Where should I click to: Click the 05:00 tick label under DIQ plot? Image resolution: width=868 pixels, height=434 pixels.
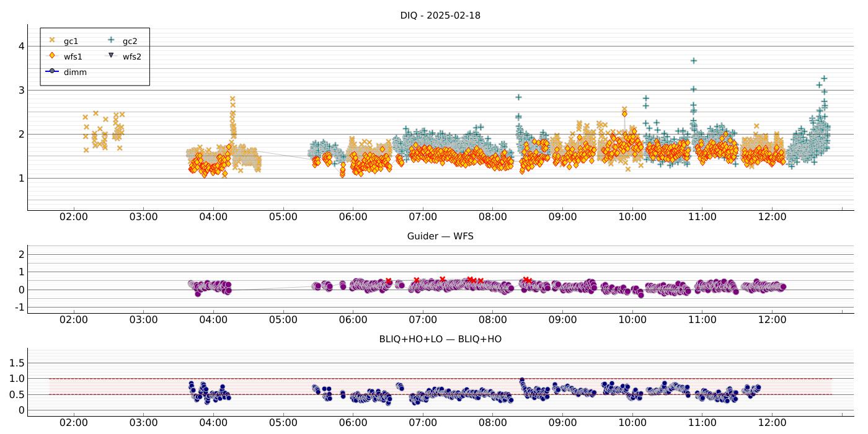[283, 217]
